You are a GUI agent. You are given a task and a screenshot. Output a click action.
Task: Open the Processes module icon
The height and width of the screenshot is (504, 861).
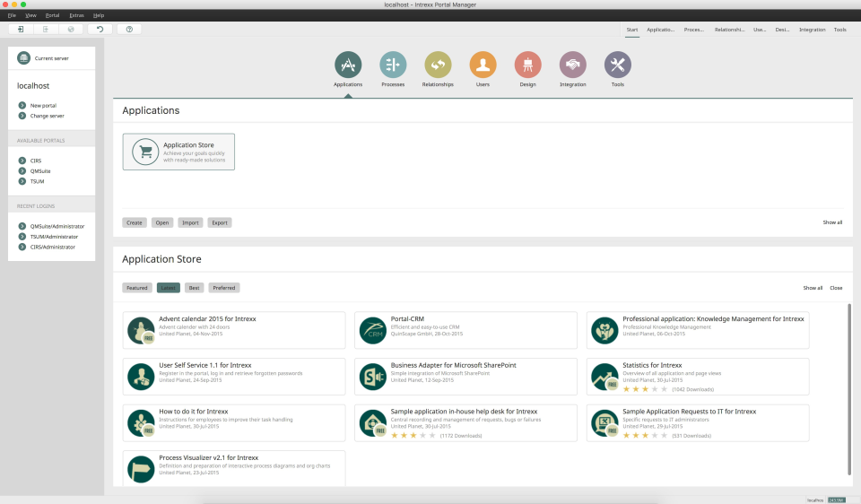click(x=393, y=65)
